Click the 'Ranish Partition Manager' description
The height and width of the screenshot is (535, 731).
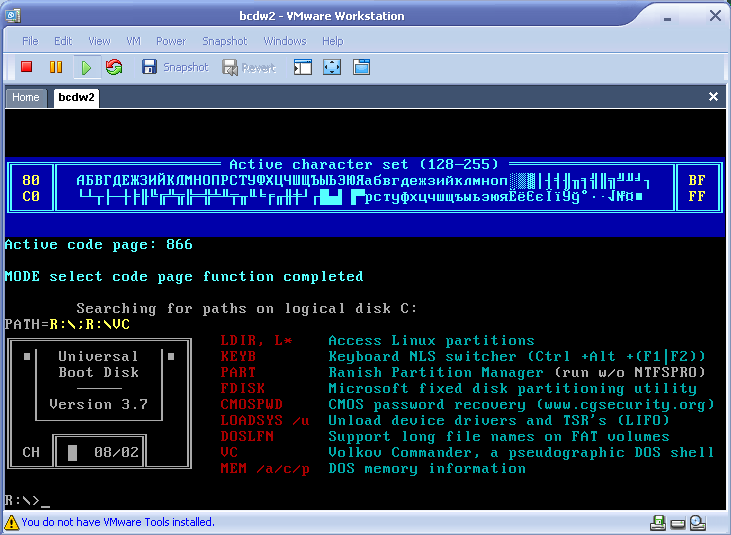click(436, 372)
